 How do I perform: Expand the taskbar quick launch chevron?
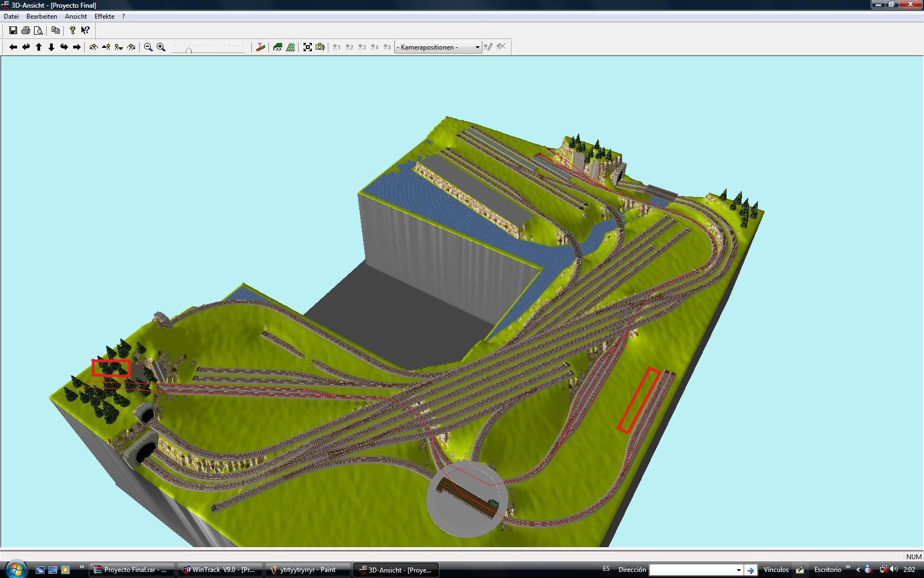point(82,567)
